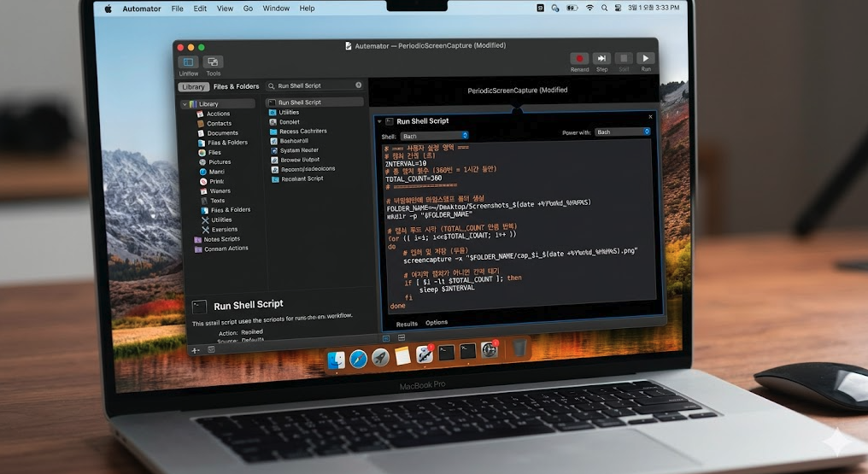
Task: Click the Wi-Fi status icon
Action: [x=589, y=8]
